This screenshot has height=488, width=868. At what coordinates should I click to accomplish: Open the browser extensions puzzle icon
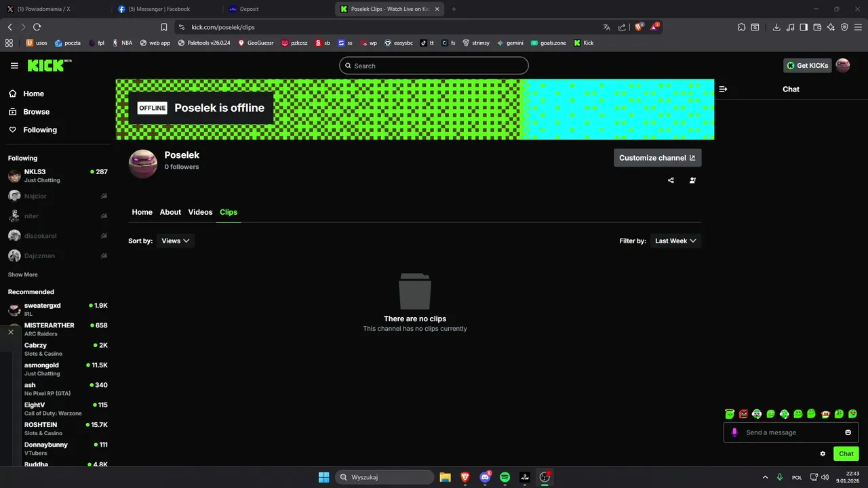coord(741,27)
